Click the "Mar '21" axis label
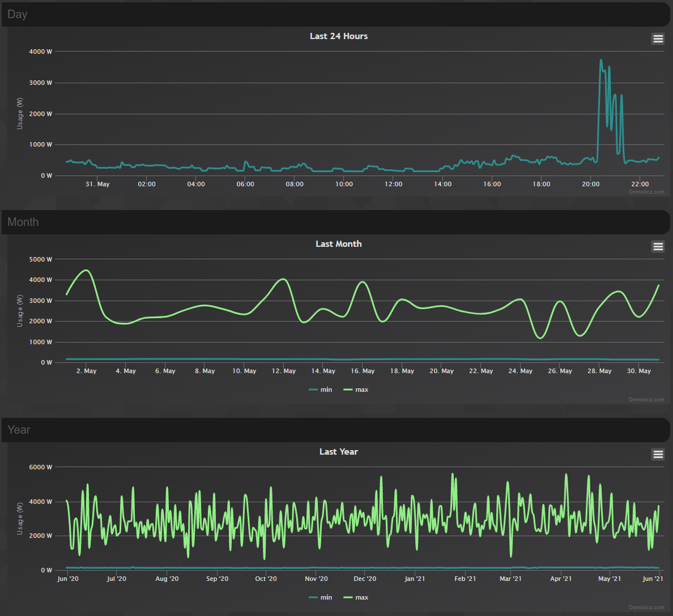Screen dimensions: 673x616 tap(511, 579)
